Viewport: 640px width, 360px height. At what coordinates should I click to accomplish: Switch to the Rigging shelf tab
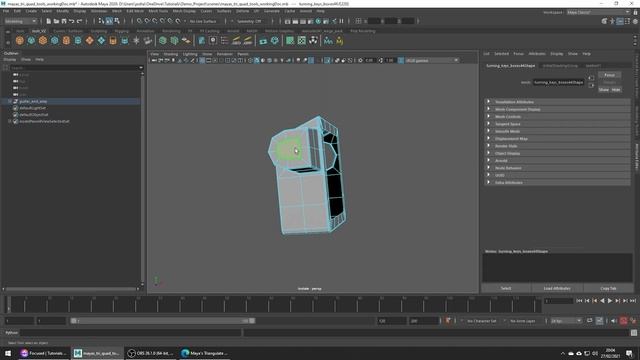click(x=121, y=31)
